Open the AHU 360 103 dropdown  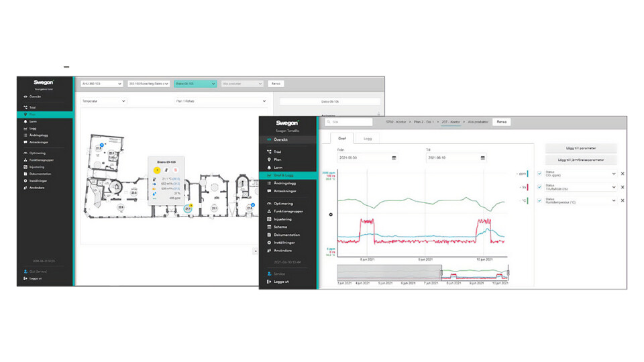(100, 84)
